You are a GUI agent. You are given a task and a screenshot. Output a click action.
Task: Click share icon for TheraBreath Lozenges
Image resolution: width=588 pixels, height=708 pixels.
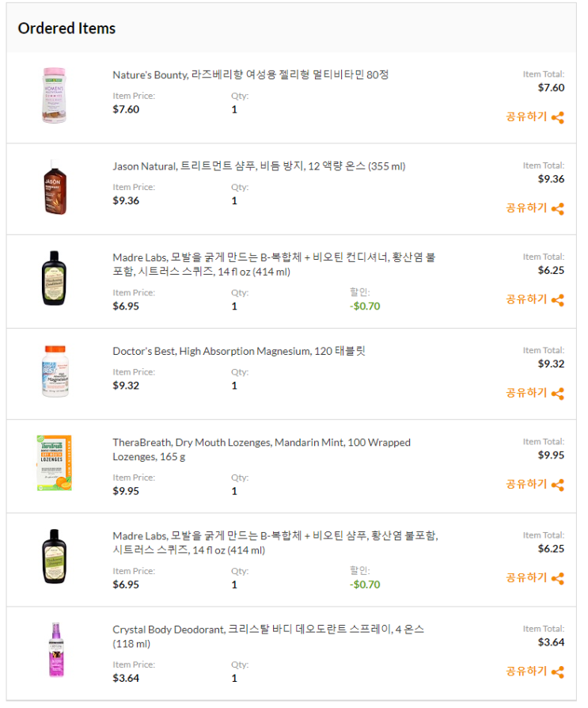click(x=558, y=485)
